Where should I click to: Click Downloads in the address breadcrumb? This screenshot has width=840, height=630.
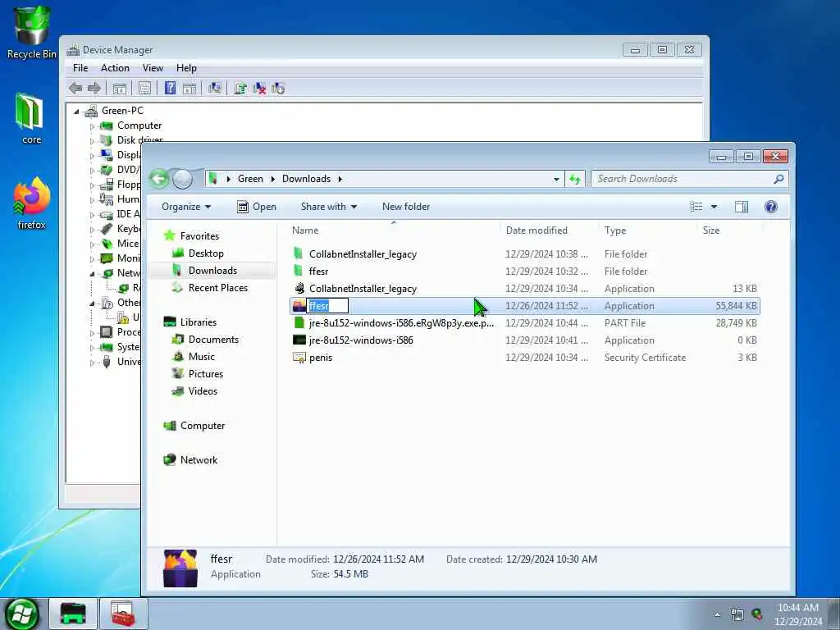pyautogui.click(x=307, y=179)
